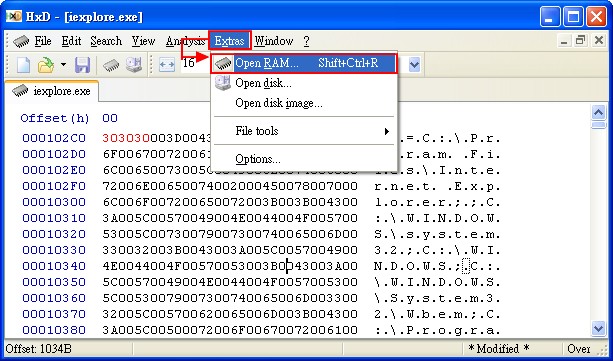Click the bytes per row field showing 16
The height and width of the screenshot is (361, 613).
point(195,63)
